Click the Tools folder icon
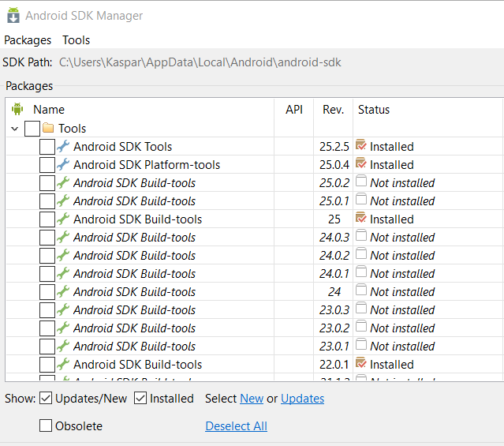 pyautogui.click(x=48, y=128)
